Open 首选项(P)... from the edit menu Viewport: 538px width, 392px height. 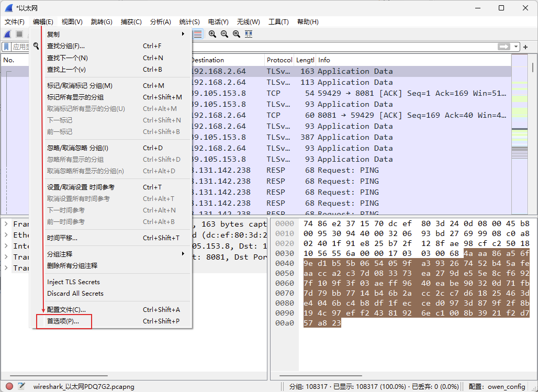[x=63, y=321]
